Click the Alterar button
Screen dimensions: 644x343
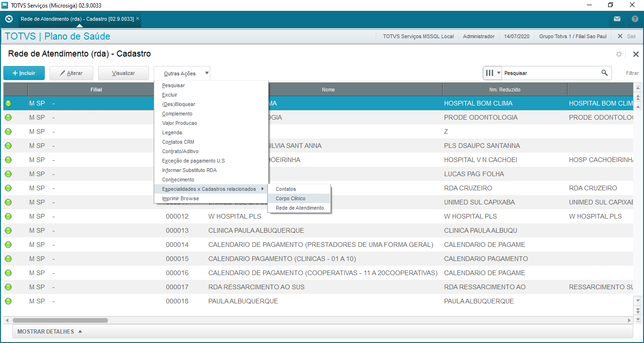coord(71,73)
